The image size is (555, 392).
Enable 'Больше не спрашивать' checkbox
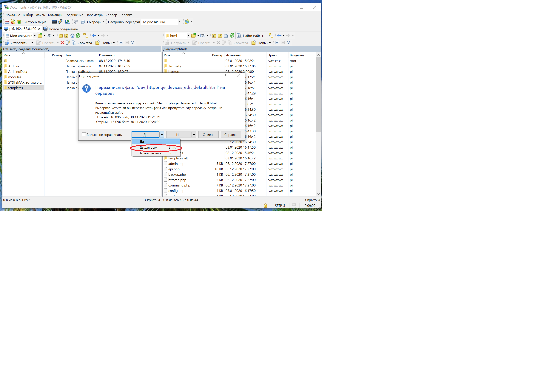point(84,135)
